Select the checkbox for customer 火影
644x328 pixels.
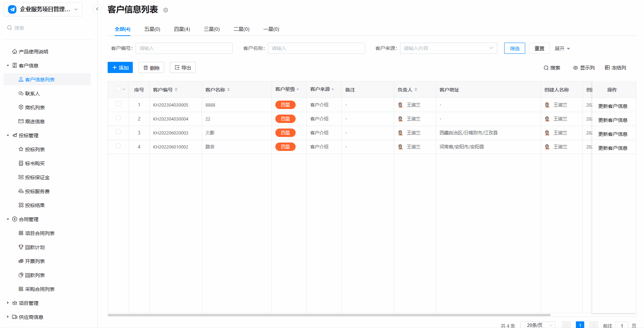118,132
